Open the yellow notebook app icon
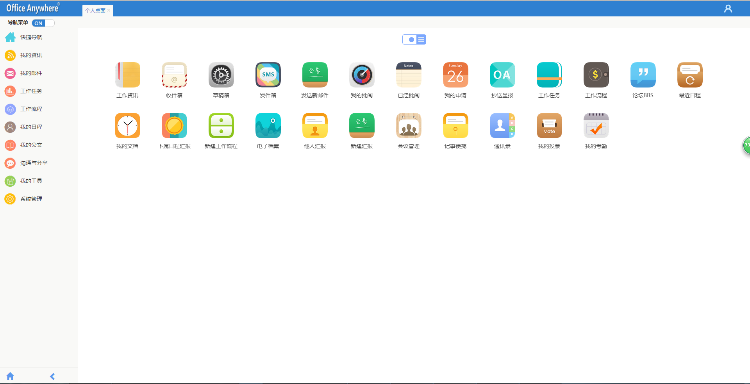 pyautogui.click(x=127, y=75)
